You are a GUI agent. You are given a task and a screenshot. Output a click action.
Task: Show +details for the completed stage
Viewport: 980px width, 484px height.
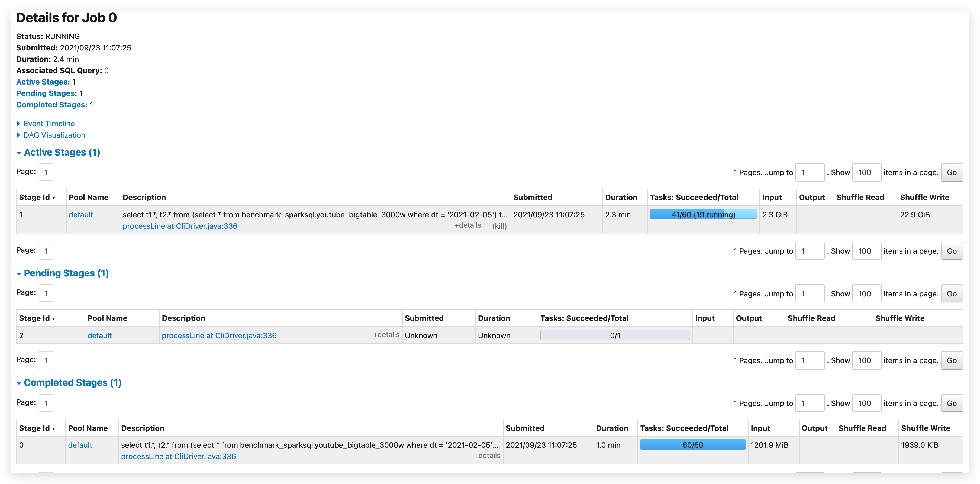click(487, 456)
